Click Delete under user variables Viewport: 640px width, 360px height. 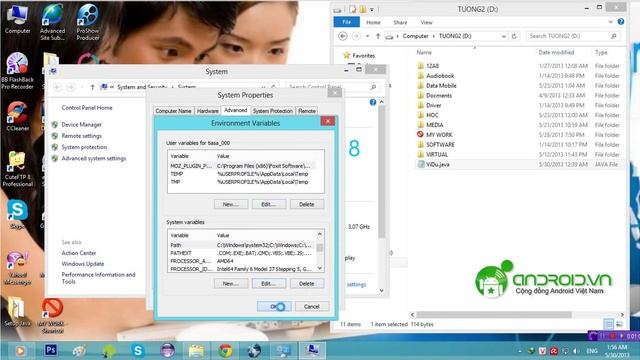307,204
